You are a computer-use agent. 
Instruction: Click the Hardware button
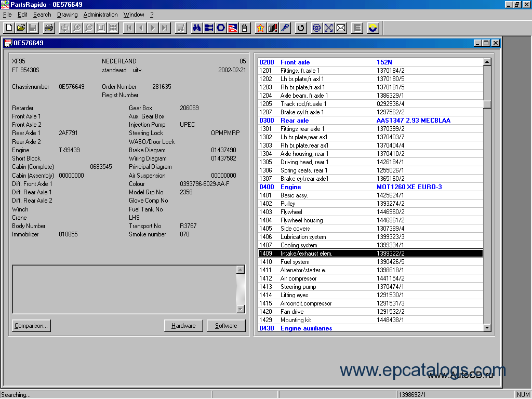183,326
